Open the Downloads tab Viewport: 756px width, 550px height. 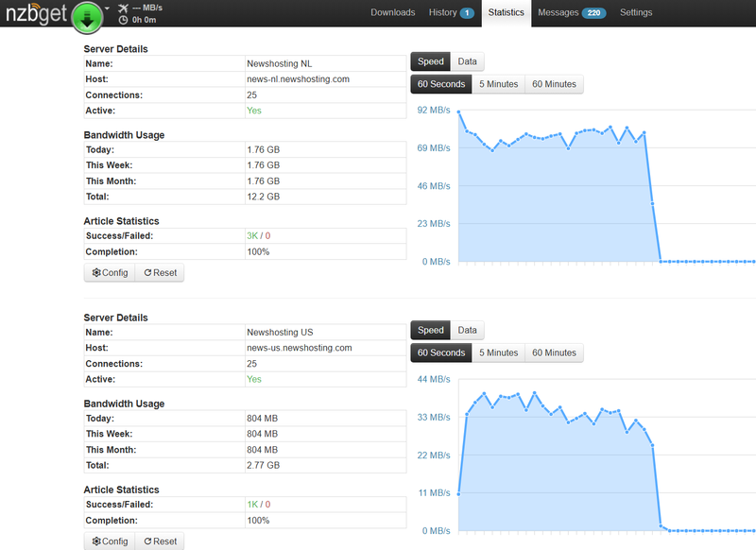[392, 12]
